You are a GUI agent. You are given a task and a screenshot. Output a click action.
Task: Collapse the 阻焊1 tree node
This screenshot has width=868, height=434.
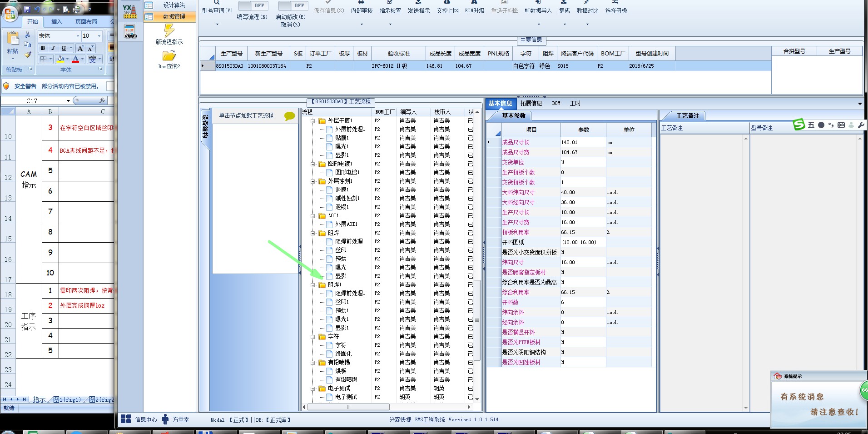click(313, 285)
